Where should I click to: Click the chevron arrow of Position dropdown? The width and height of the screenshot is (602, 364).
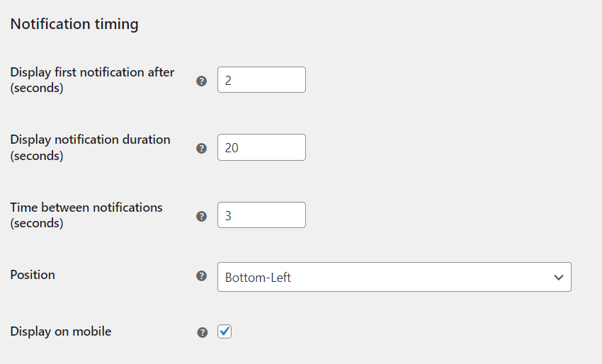558,277
